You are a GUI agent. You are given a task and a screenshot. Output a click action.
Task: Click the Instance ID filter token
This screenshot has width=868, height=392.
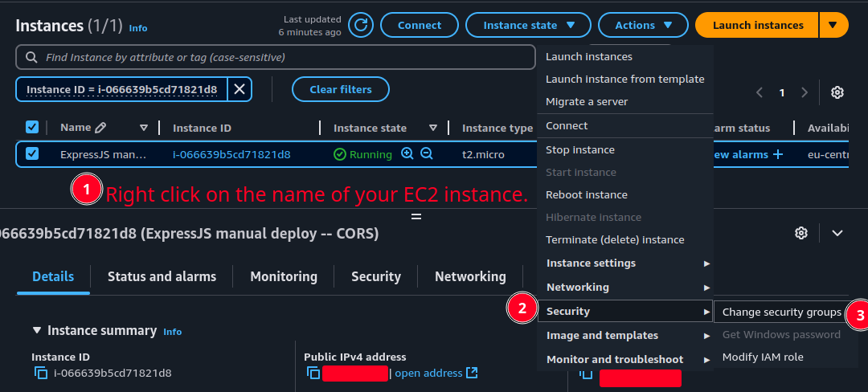point(121,90)
